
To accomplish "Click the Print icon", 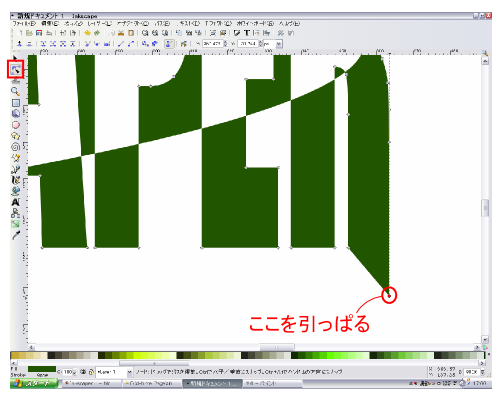I will [49, 33].
